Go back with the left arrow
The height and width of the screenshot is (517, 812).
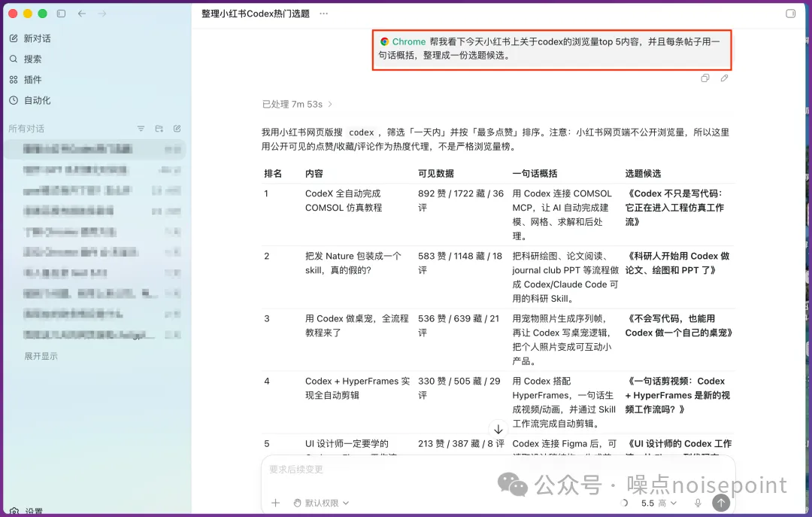(82, 14)
